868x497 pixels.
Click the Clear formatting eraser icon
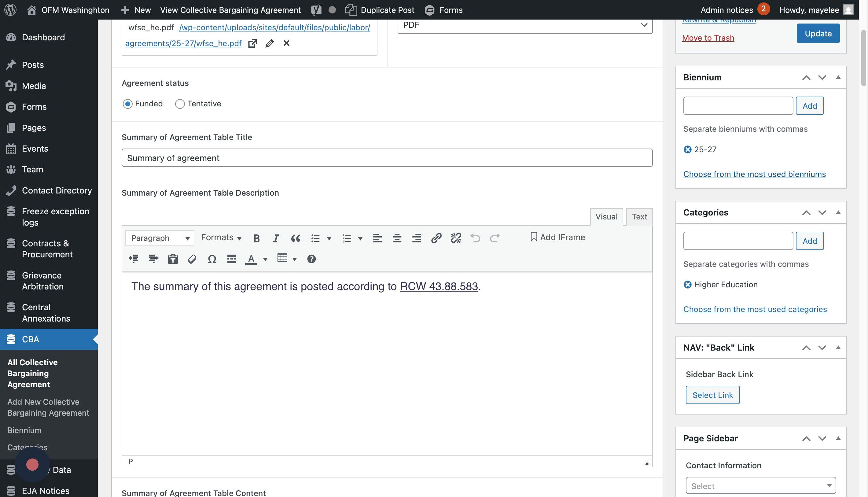192,259
